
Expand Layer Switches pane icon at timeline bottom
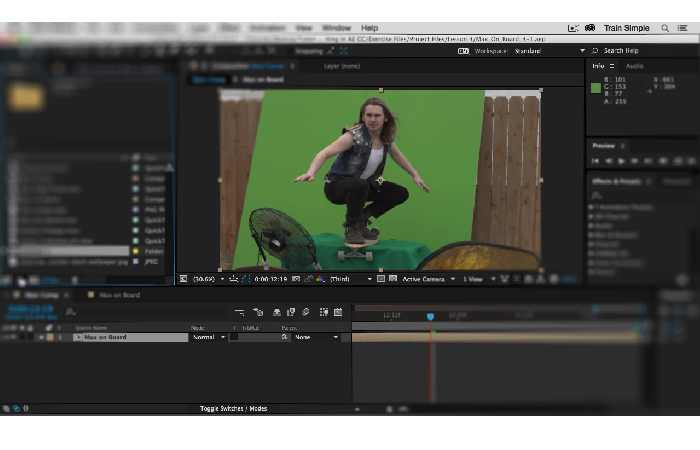[6, 408]
